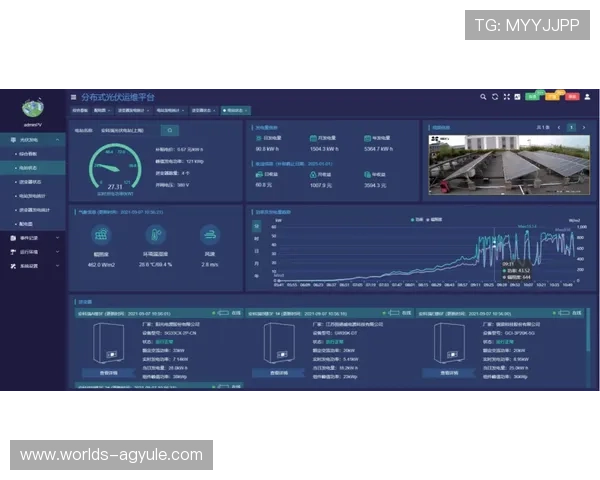Viewport: 600px width, 480px height.
Task: Toggle fullscreen with the expand icon
Action: [x=507, y=97]
